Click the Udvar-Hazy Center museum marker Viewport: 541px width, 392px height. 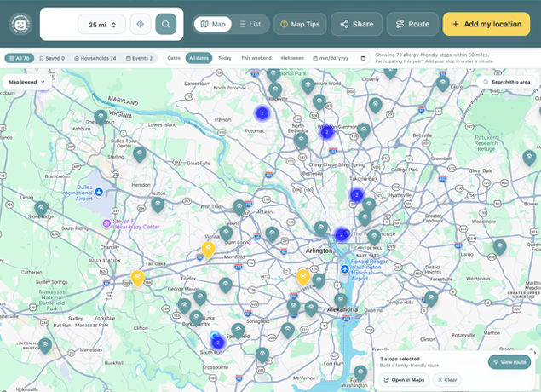click(x=106, y=223)
